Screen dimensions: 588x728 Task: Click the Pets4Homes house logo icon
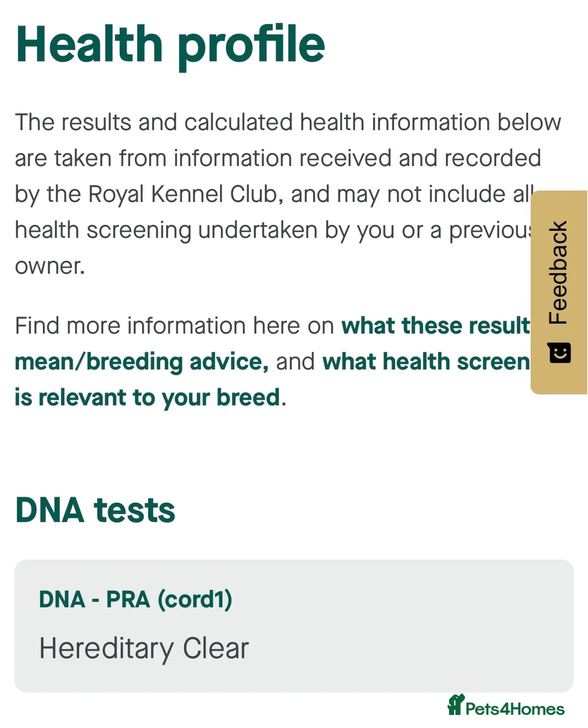pyautogui.click(x=455, y=705)
